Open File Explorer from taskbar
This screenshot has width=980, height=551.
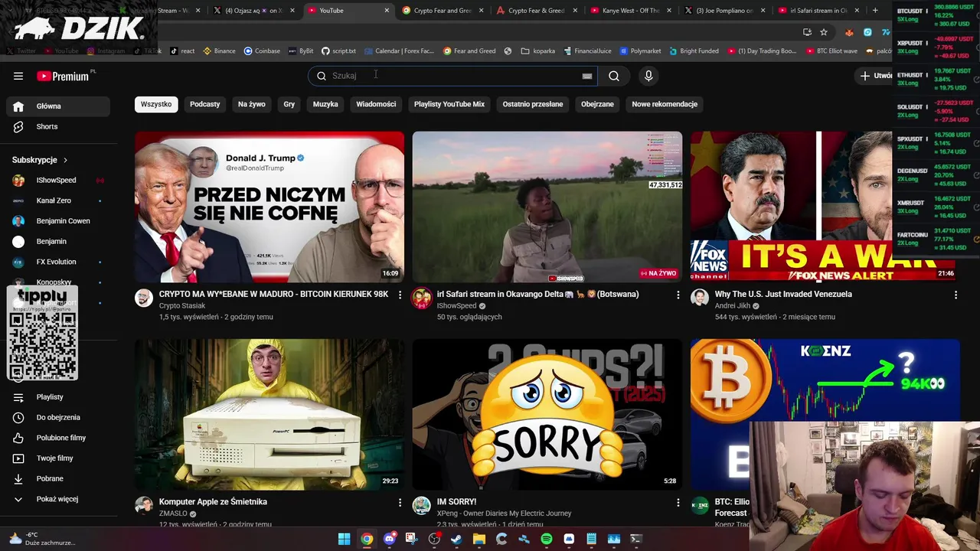pyautogui.click(x=479, y=539)
